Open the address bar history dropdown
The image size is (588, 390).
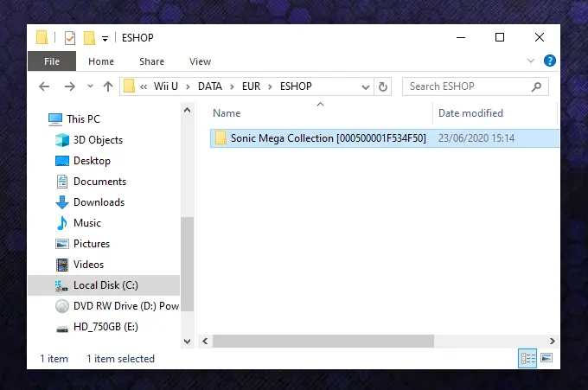click(366, 87)
